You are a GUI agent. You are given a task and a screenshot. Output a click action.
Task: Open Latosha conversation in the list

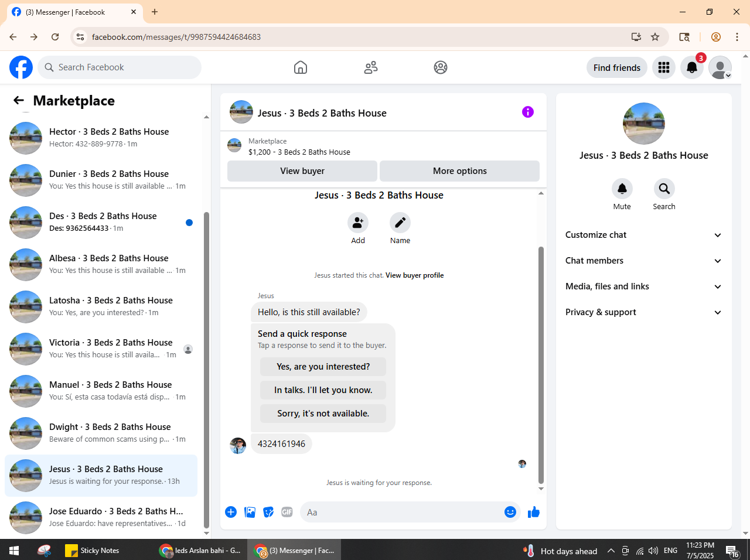[101, 307]
